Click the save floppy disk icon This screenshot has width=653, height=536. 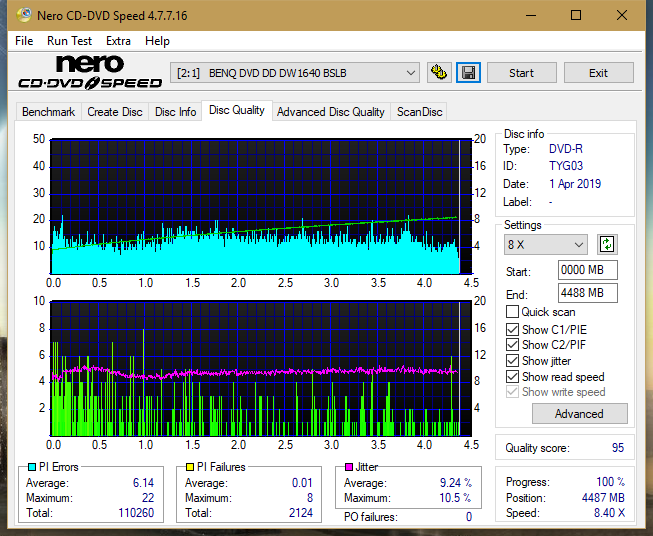(469, 73)
